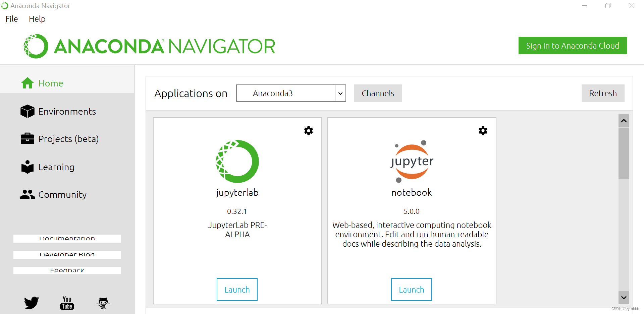644x314 pixels.
Task: Click the jupyterlab version 0.32.1 text
Action: (237, 211)
